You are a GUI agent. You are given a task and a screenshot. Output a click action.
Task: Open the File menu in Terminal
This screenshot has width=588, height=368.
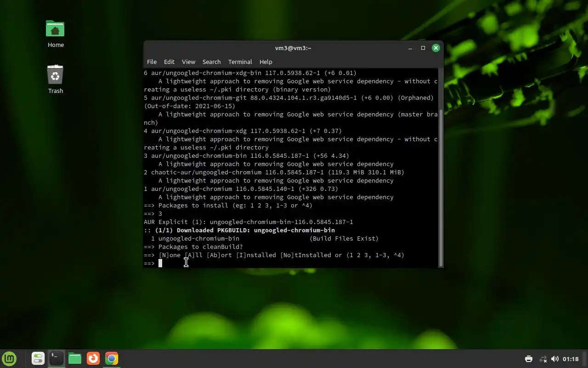click(152, 62)
